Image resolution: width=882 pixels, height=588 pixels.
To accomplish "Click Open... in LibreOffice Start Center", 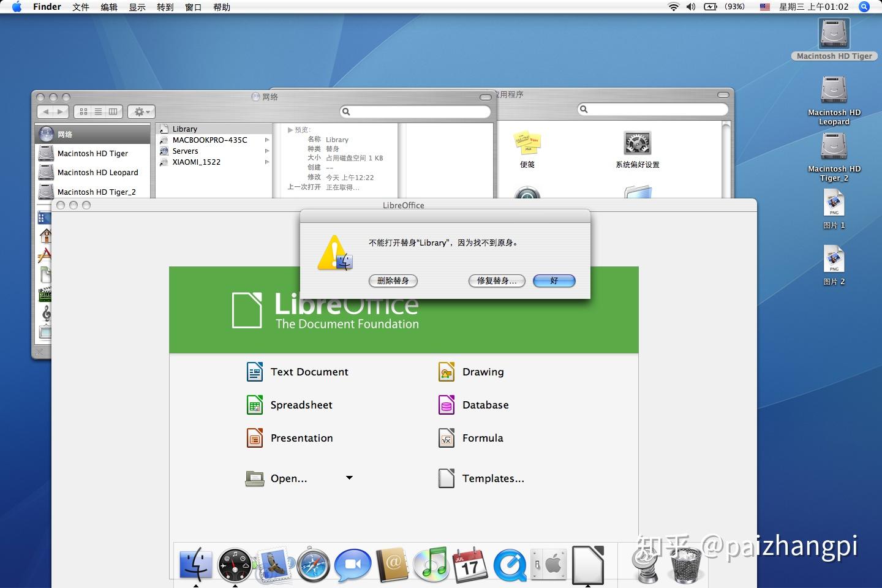I will [x=276, y=478].
